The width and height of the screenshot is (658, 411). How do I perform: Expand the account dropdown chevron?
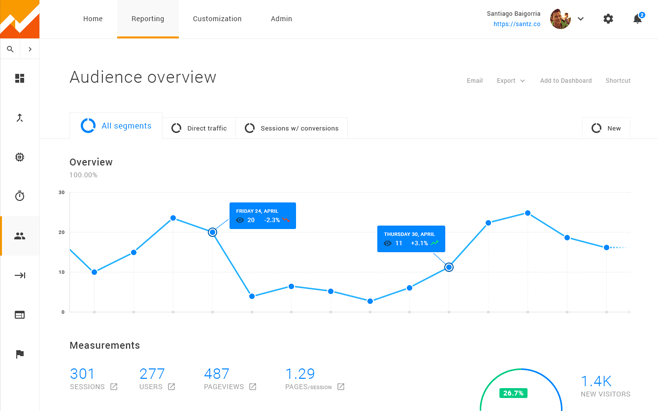point(581,19)
